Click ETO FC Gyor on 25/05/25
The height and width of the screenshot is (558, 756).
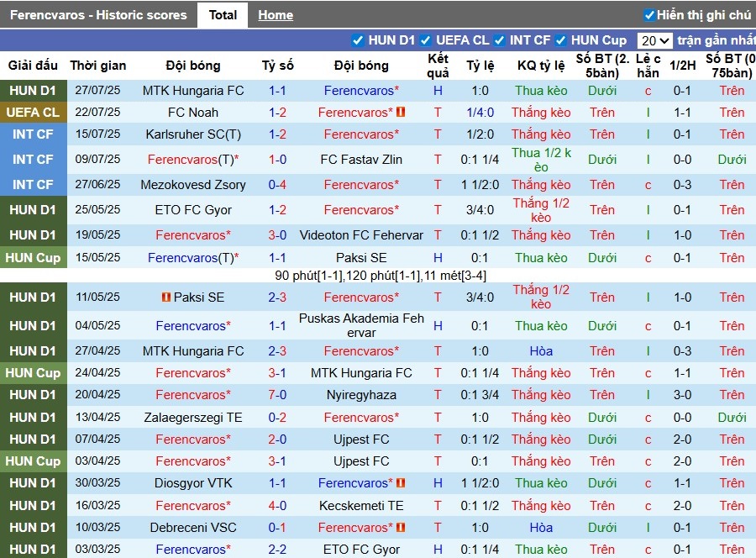[x=193, y=210]
